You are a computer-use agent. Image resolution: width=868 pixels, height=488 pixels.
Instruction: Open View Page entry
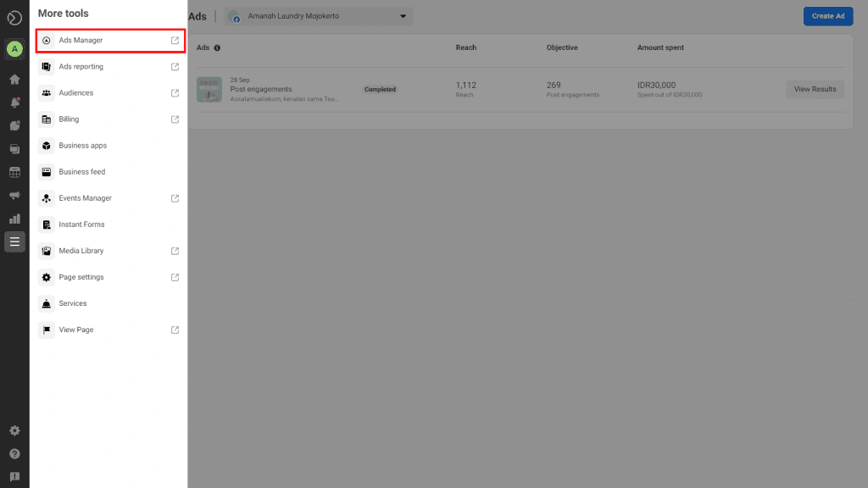(110, 330)
